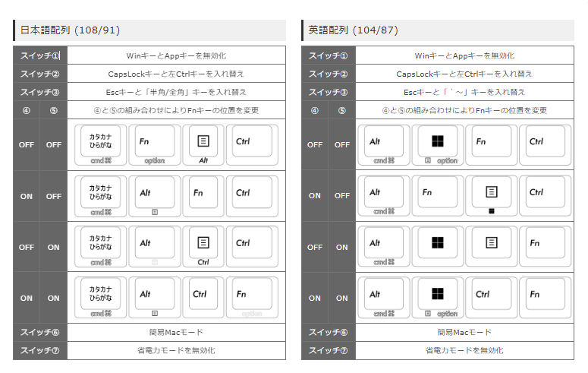Click the Alt key in Japanese layout ON/OFF row
The image size is (588, 373).
155,196
